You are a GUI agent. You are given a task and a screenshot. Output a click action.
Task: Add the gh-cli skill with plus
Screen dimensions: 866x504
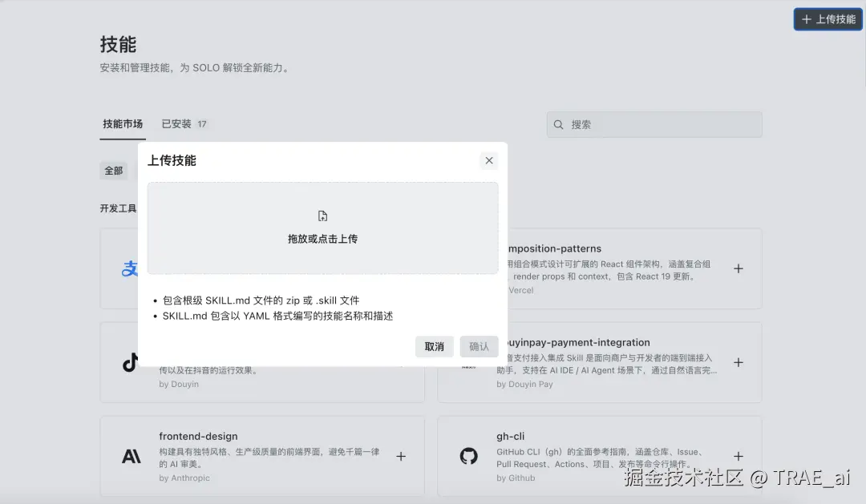coord(739,457)
